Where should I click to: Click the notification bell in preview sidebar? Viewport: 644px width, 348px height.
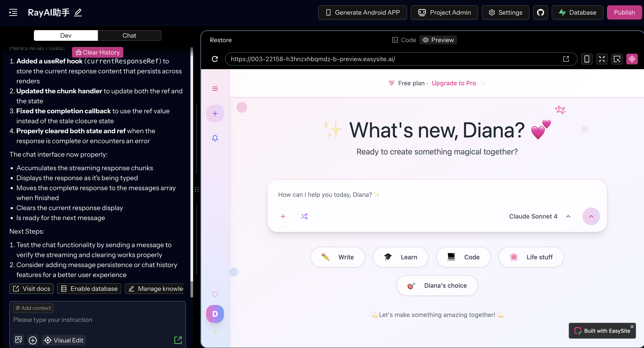pyautogui.click(x=215, y=138)
